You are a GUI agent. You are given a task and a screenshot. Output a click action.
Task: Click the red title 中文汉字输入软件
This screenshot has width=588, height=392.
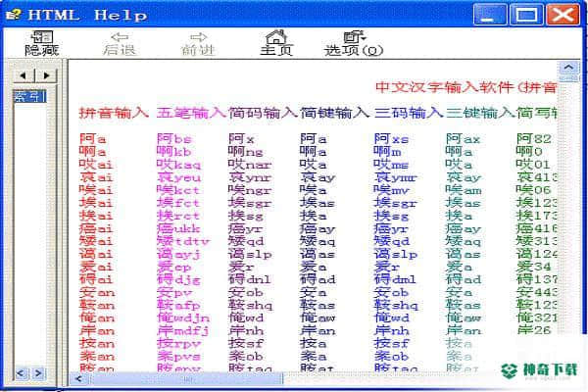coord(444,87)
